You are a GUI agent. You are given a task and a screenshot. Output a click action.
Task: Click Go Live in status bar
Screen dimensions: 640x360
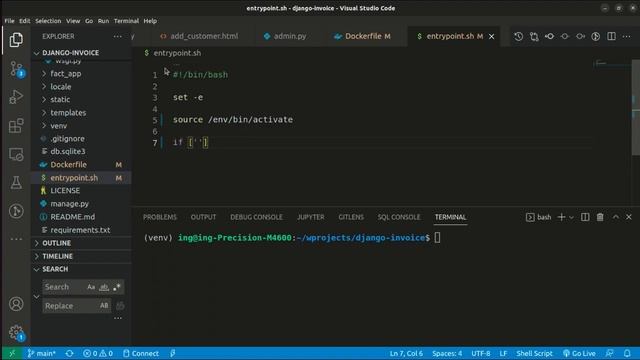pyautogui.click(x=579, y=353)
